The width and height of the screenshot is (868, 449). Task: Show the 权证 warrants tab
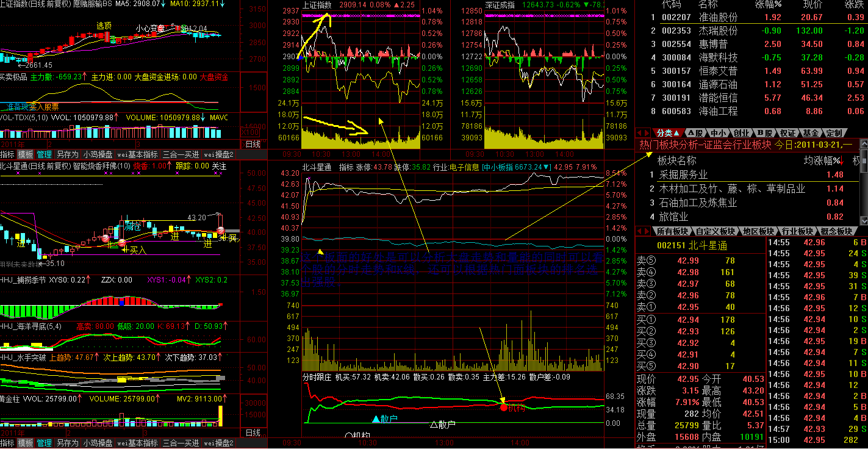788,132
